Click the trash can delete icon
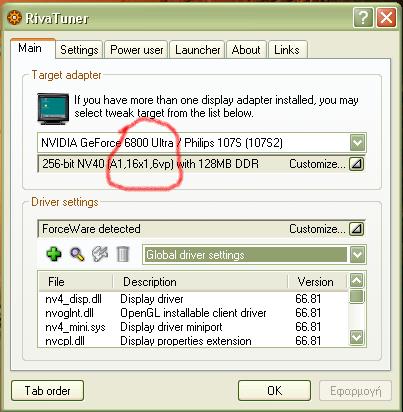Screen dimensions: 403x412 (122, 254)
